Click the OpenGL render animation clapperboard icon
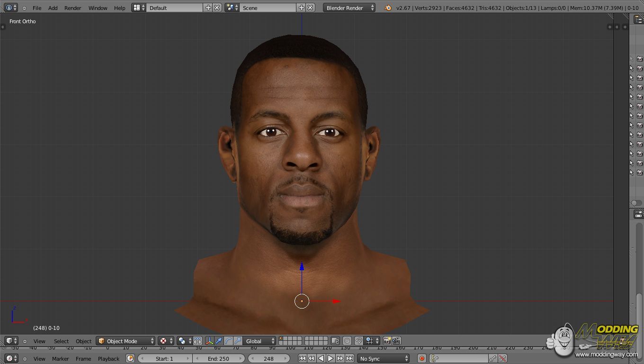This screenshot has height=364, width=644. [x=397, y=341]
